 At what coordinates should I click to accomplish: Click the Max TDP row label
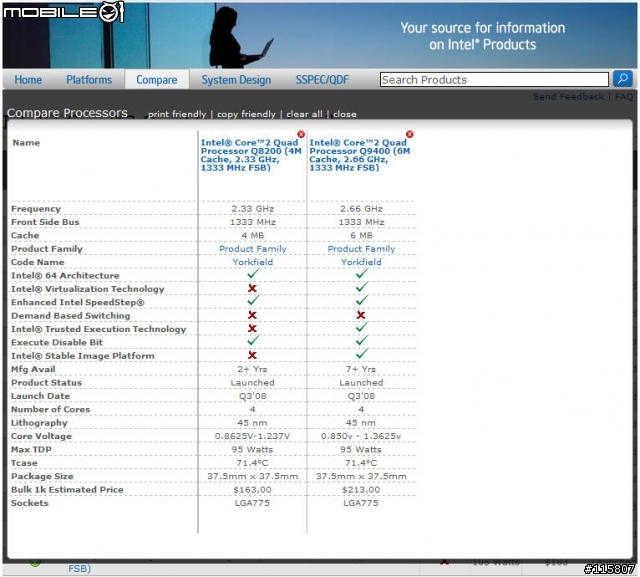click(31, 450)
